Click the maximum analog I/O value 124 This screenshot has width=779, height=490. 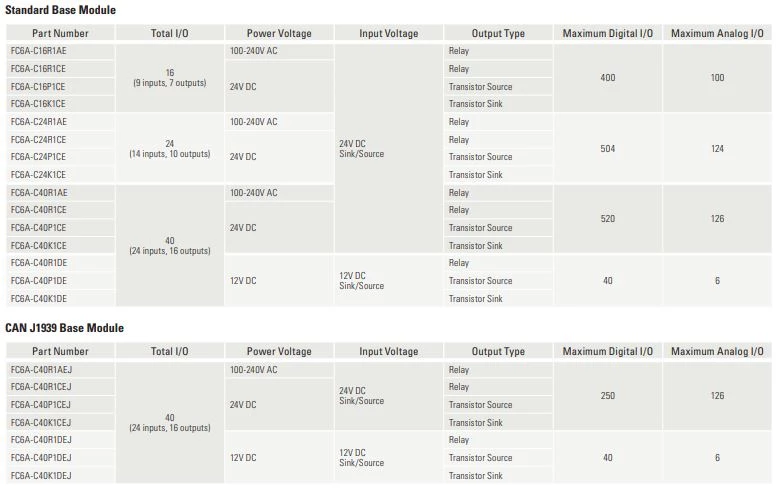point(717,149)
